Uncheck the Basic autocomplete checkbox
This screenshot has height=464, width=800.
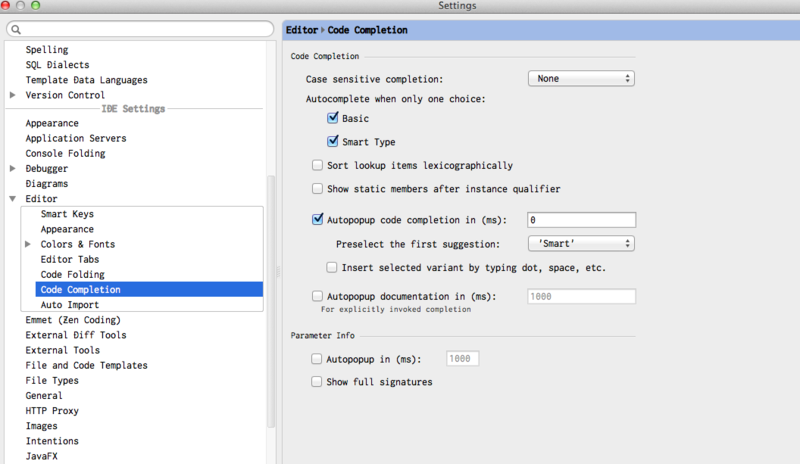tap(333, 118)
